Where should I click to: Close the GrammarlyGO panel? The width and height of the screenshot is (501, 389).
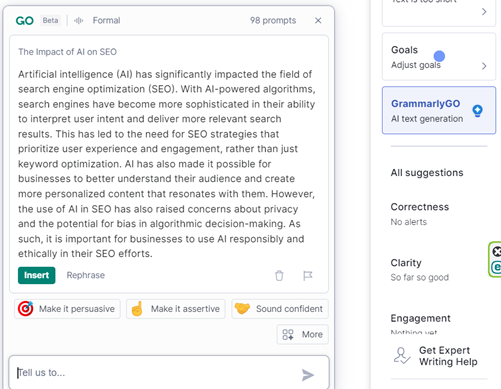click(318, 21)
